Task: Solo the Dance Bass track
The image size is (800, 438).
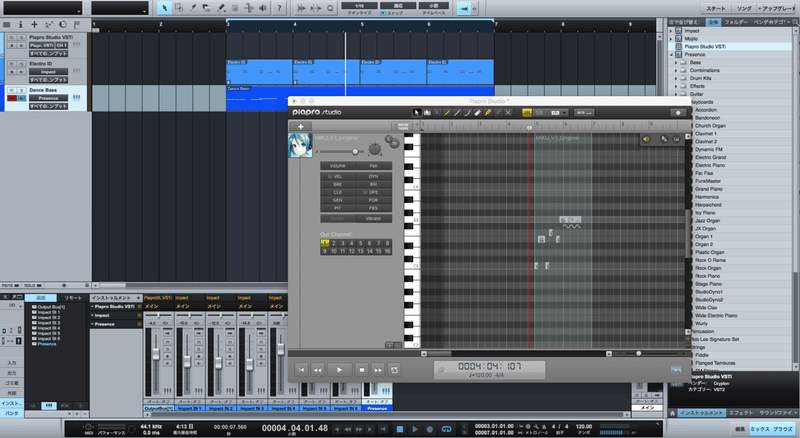Action: pyautogui.click(x=21, y=90)
